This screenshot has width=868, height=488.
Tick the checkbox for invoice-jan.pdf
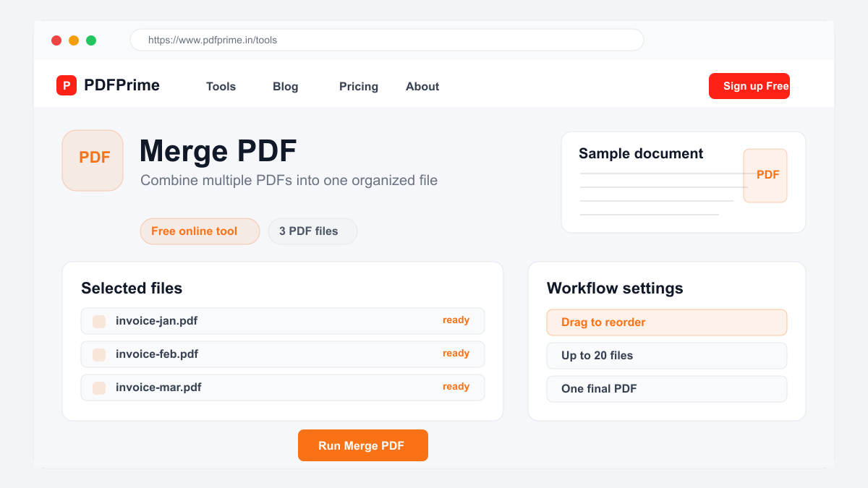tap(99, 322)
